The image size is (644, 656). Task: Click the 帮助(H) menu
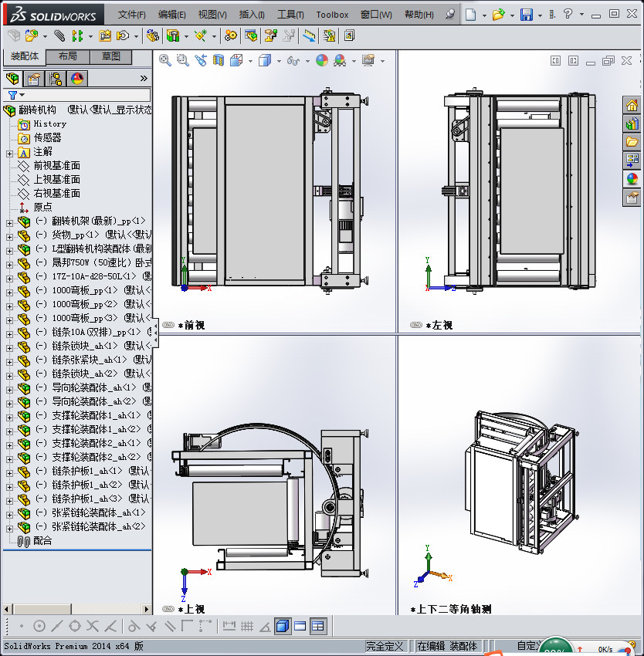(x=419, y=15)
